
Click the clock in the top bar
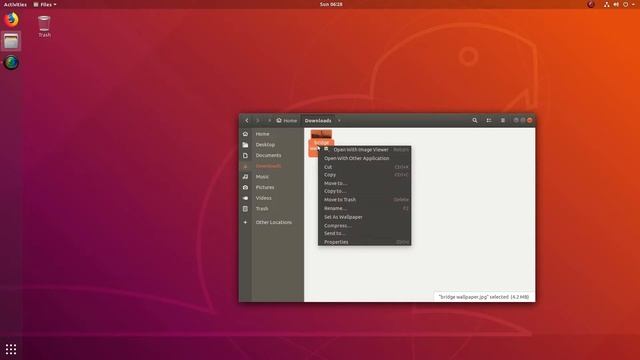tap(331, 4)
